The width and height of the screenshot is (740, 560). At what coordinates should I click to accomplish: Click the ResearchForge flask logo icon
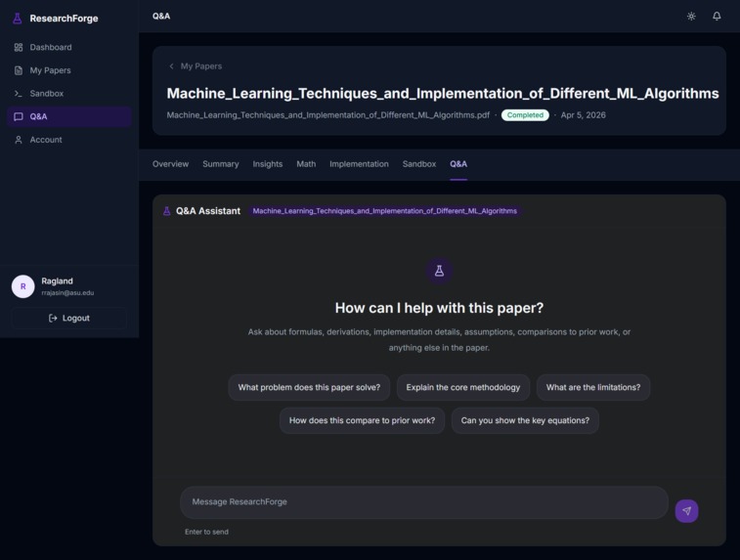pyautogui.click(x=18, y=19)
